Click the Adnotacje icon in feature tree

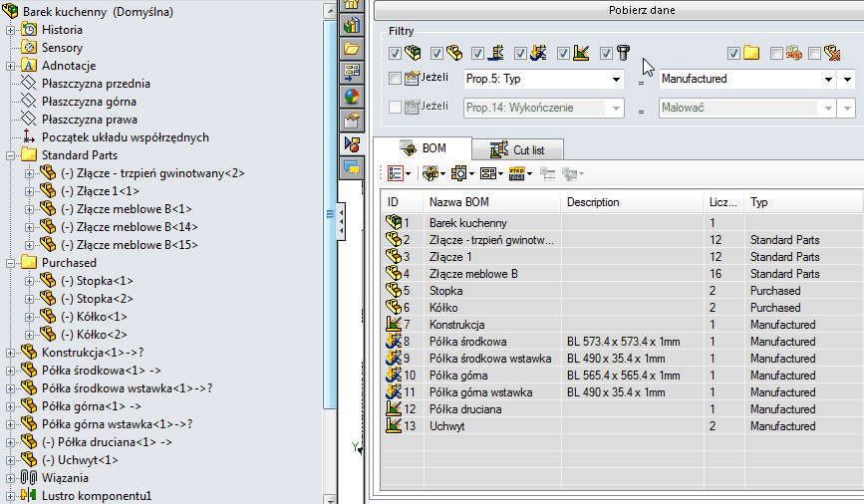point(29,66)
